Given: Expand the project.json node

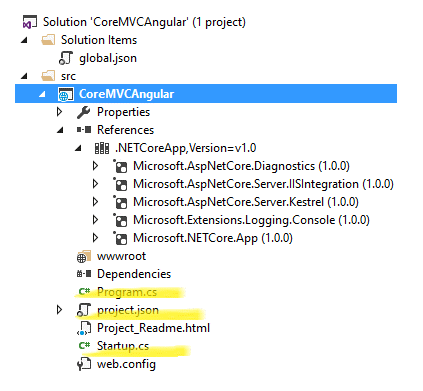Looking at the screenshot, I should (x=59, y=310).
